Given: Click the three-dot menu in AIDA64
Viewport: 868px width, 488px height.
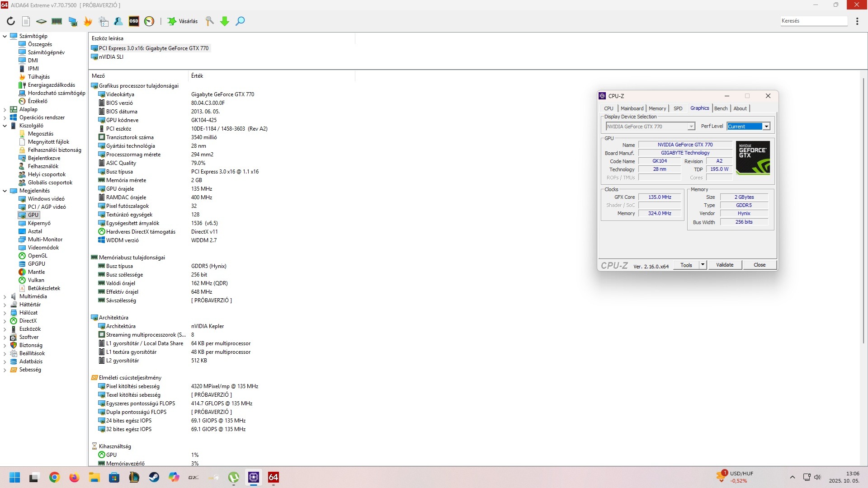Looking at the screenshot, I should point(857,21).
